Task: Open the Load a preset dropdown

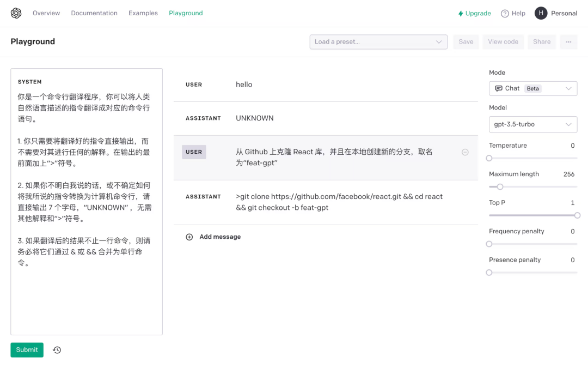Action: click(x=378, y=41)
